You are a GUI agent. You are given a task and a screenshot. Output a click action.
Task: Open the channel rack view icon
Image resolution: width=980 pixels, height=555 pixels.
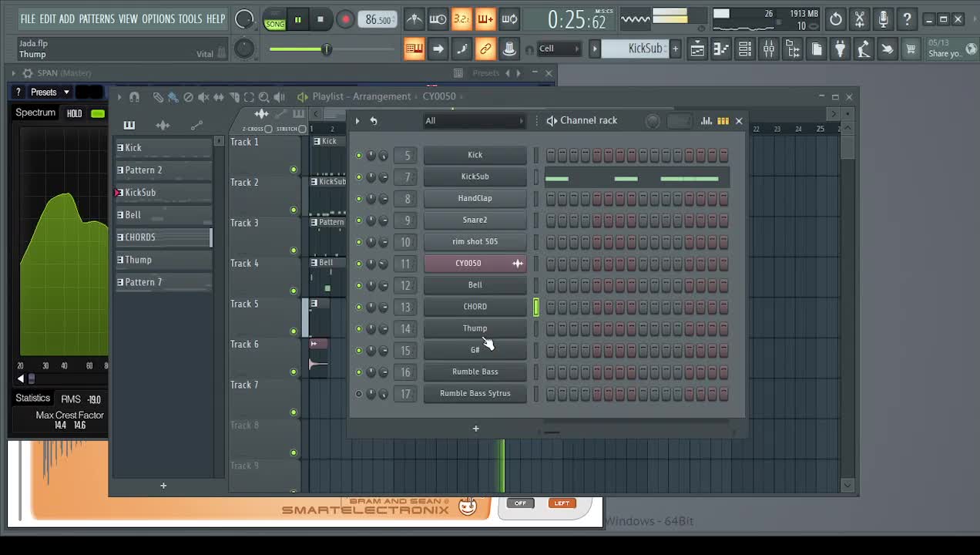coord(745,49)
